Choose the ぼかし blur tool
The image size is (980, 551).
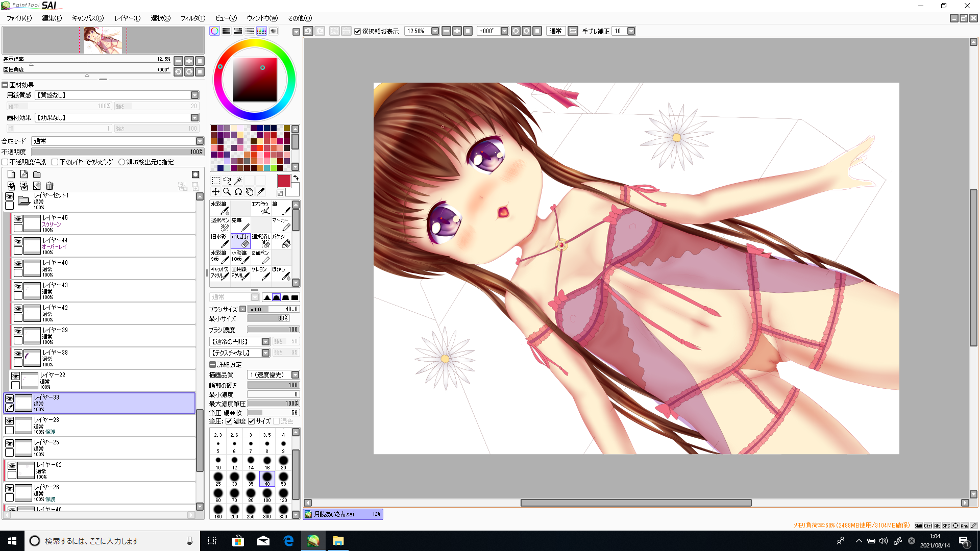[x=281, y=273]
